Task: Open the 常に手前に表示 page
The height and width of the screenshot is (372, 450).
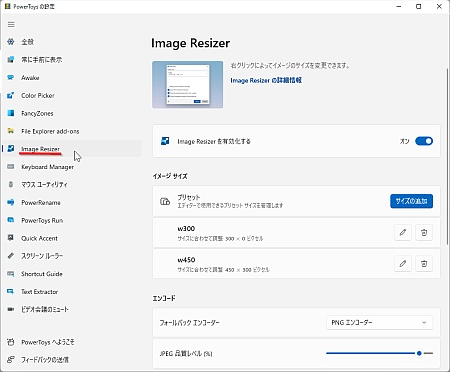Action: pyautogui.click(x=42, y=60)
